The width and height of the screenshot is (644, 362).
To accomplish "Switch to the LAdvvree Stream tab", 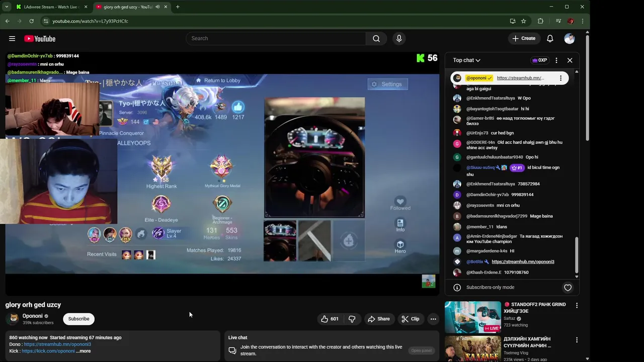I will click(x=50, y=7).
